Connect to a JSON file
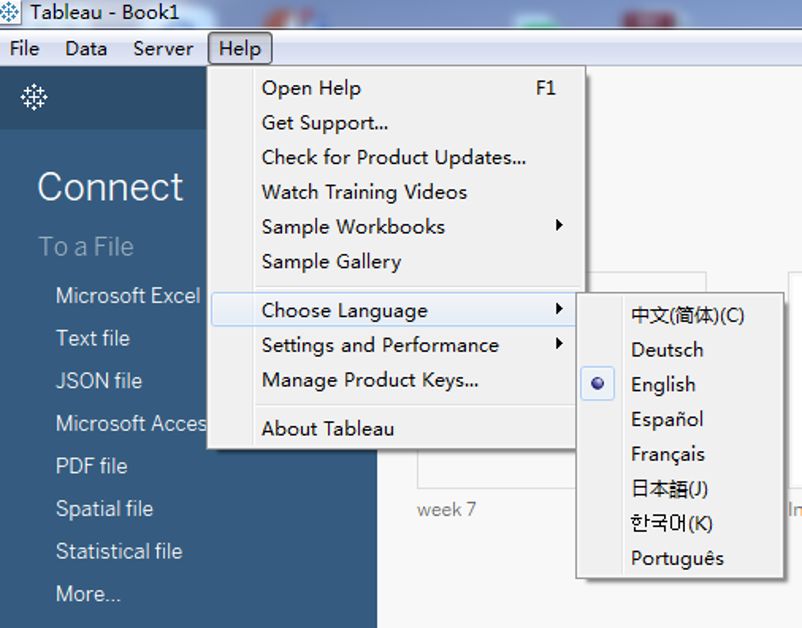802x628 pixels. [x=99, y=381]
